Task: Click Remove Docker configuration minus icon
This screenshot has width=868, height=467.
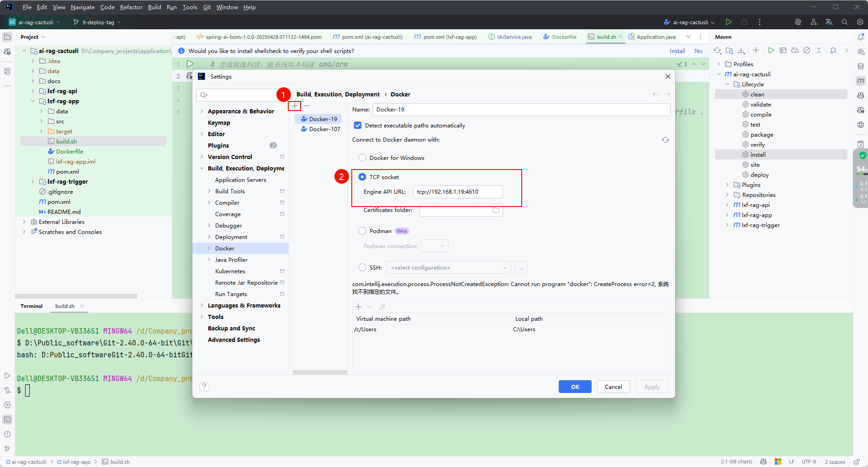Action: click(307, 106)
